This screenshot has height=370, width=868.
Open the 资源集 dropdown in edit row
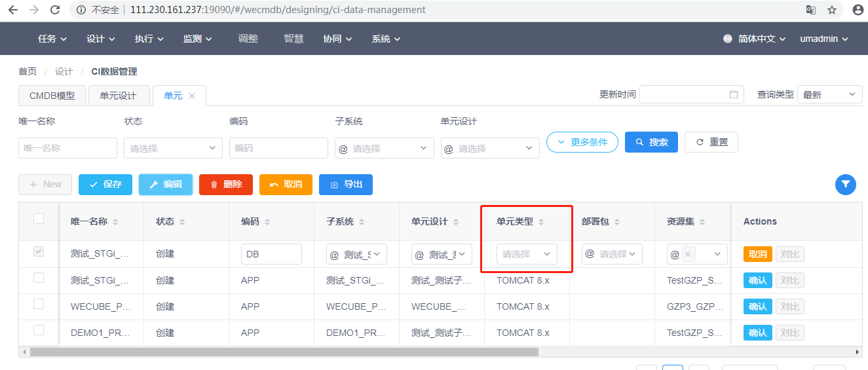coord(697,254)
